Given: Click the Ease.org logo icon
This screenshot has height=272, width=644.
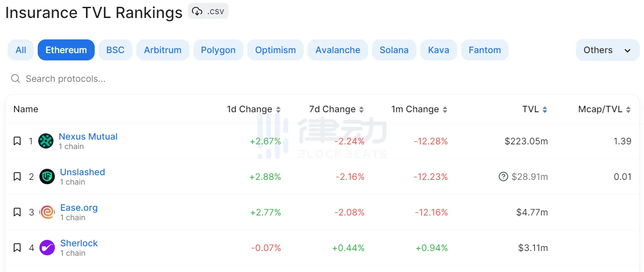Looking at the screenshot, I should point(47,212).
